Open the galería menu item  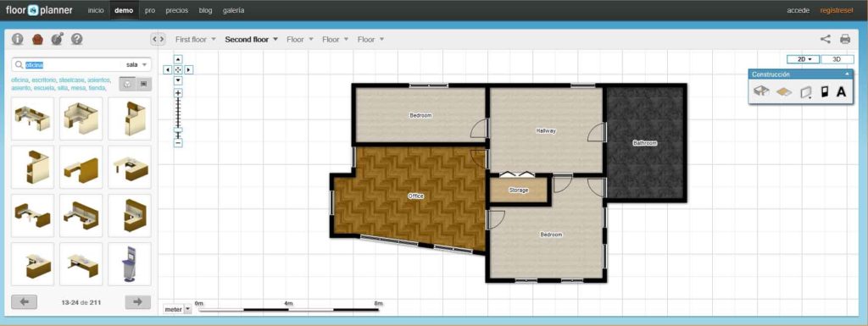click(234, 10)
